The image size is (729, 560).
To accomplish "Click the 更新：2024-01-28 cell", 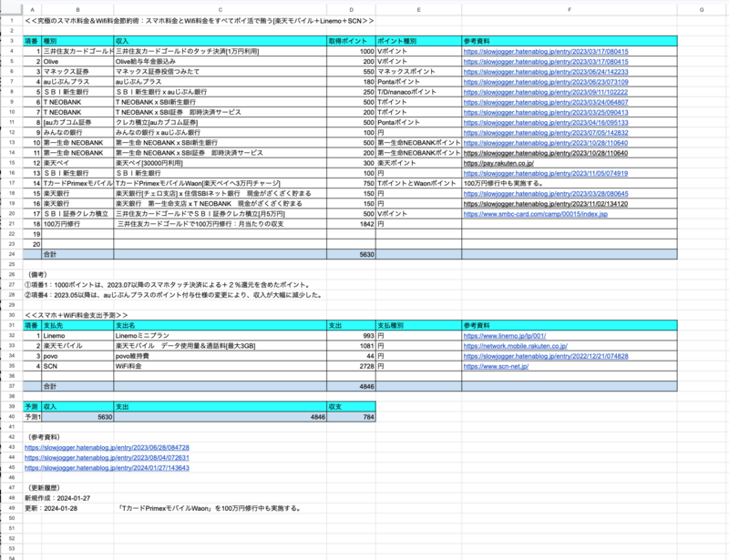I will pyautogui.click(x=51, y=508).
